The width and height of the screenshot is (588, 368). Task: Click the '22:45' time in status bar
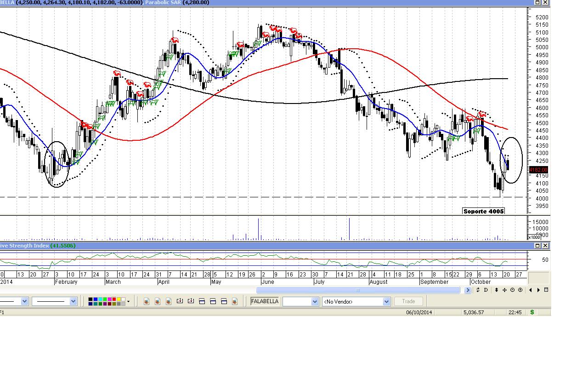coord(515,312)
